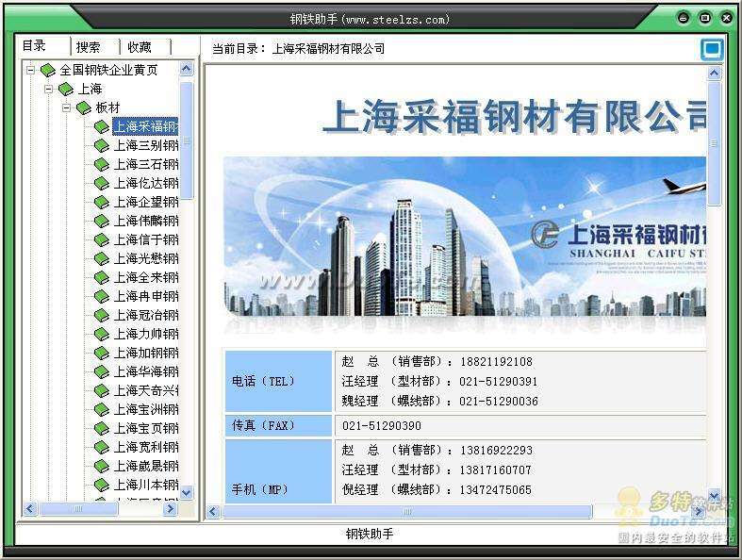Open the 上海华海钢 entry

[146, 372]
